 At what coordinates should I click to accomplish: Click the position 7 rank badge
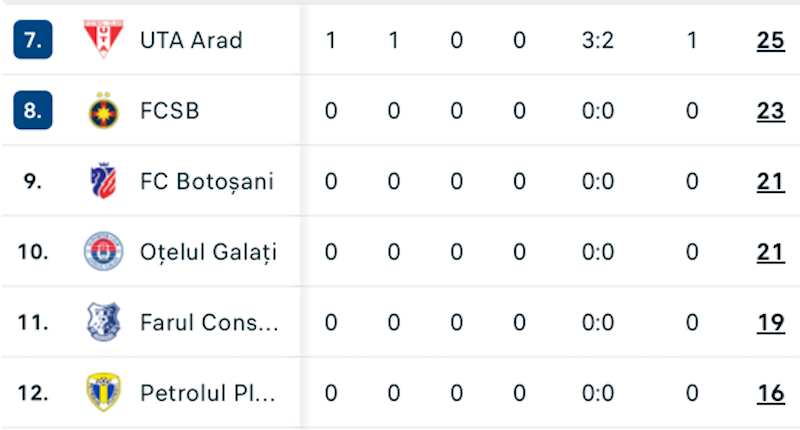(33, 40)
